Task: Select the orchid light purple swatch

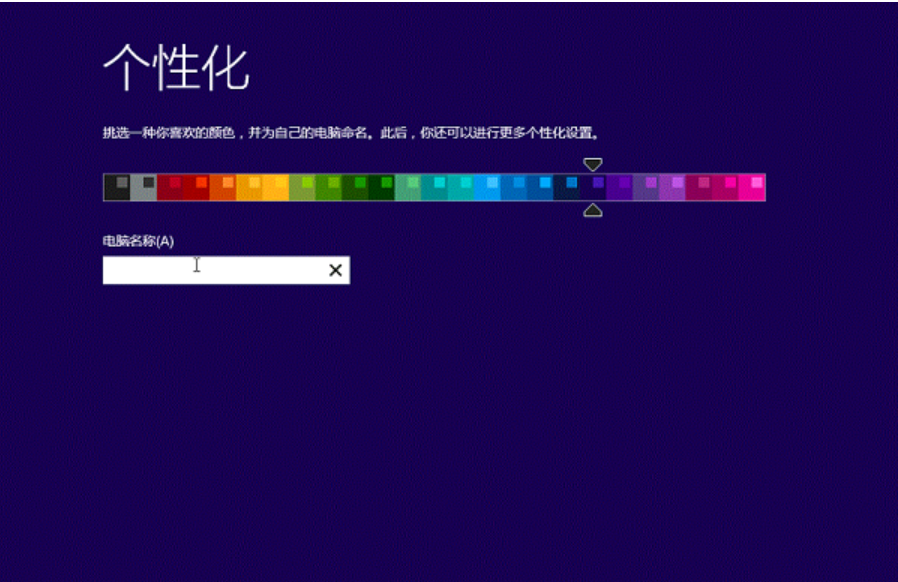Action: pyautogui.click(x=672, y=187)
